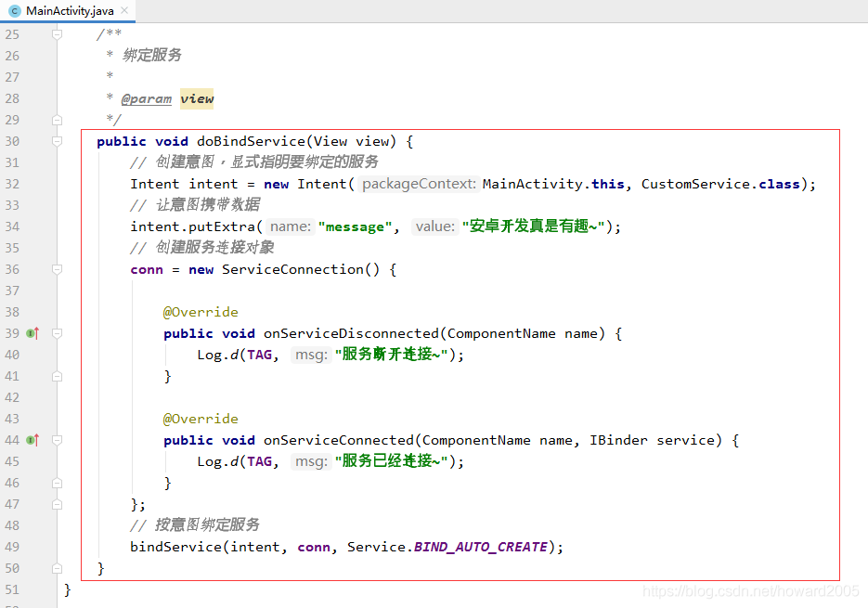
Task: Click the value: parameter hint on line 34
Action: click(435, 226)
